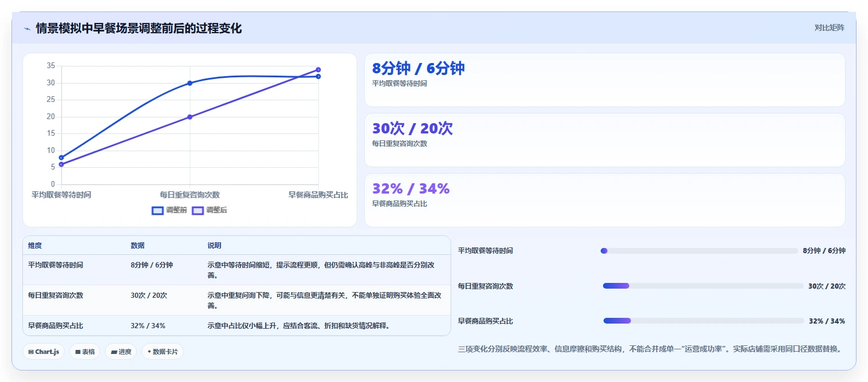Click the 每日重复咨询次数 progress bar
The image size is (868, 382).
click(x=703, y=286)
